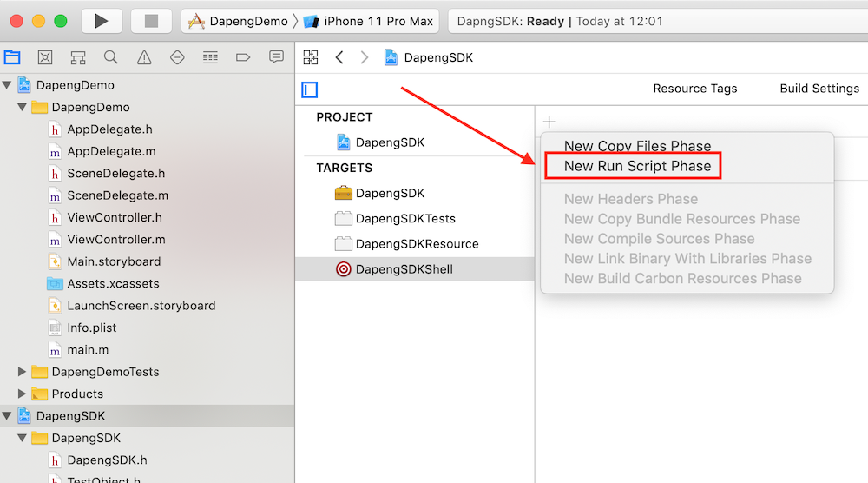
Task: Open the Test navigator
Action: [x=177, y=57]
